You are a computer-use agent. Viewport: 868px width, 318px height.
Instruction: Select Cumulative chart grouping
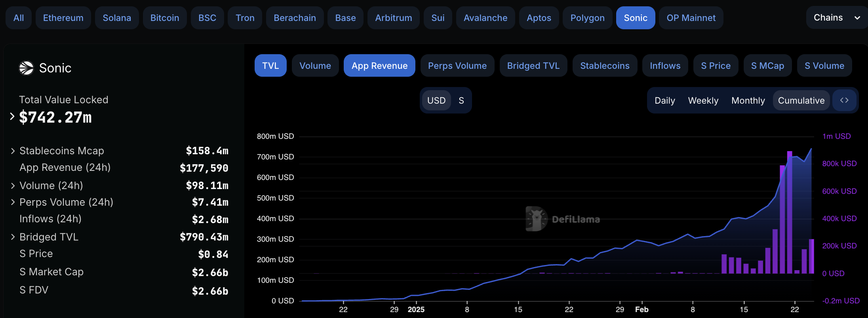801,100
